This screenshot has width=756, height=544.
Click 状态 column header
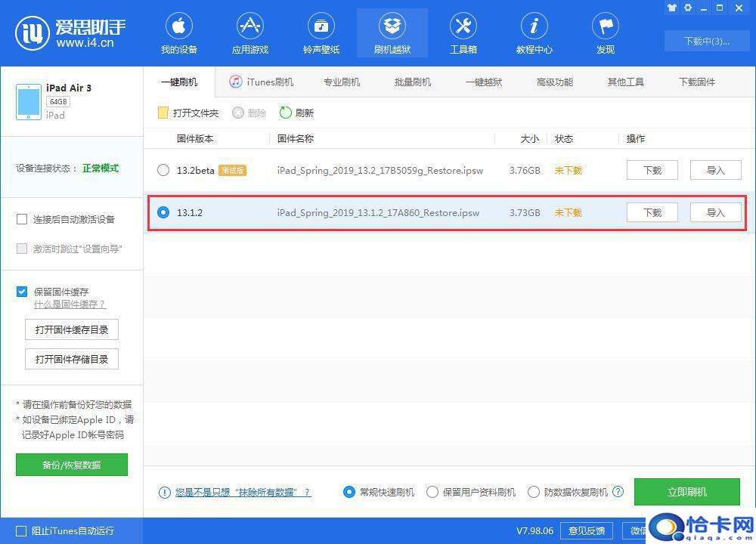click(564, 139)
